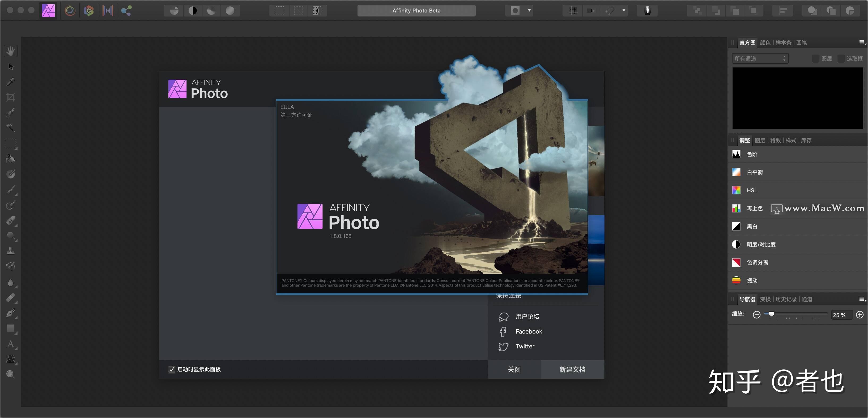The height and width of the screenshot is (418, 868).
Task: Open the quick mask dropdown arrow
Action: tap(529, 10)
